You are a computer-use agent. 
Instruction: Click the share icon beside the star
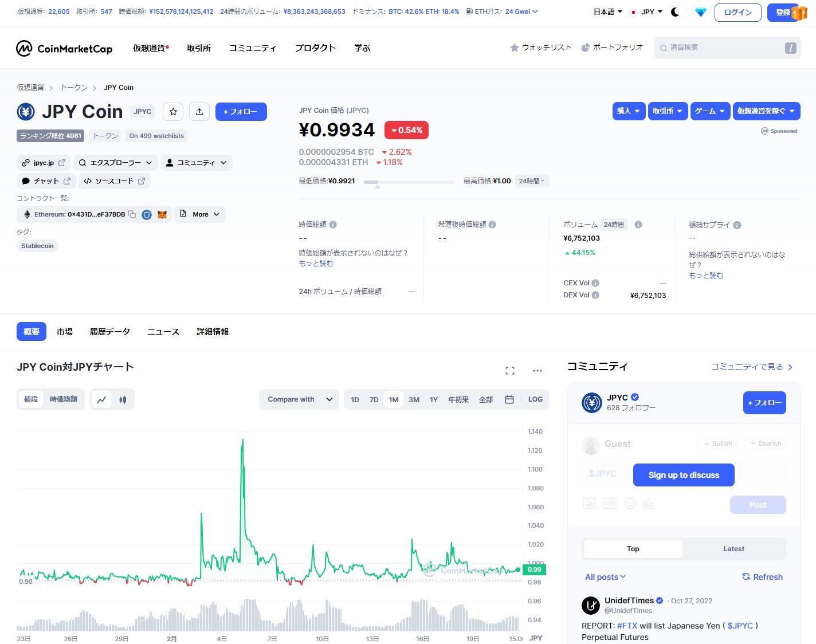199,112
